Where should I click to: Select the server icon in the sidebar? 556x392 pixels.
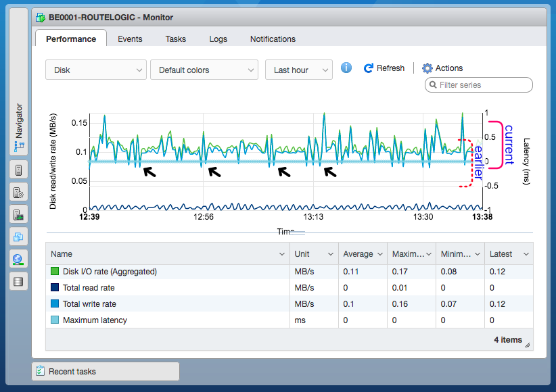(18, 170)
